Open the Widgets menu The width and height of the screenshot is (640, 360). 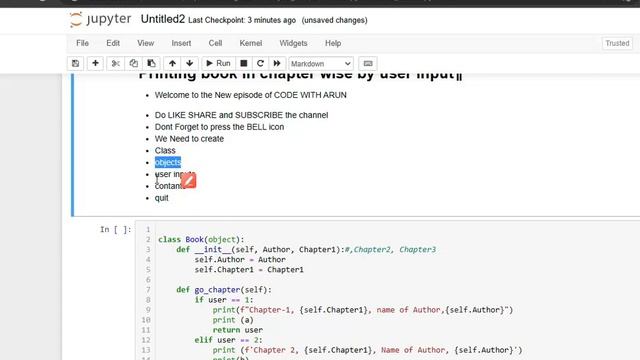point(293,43)
